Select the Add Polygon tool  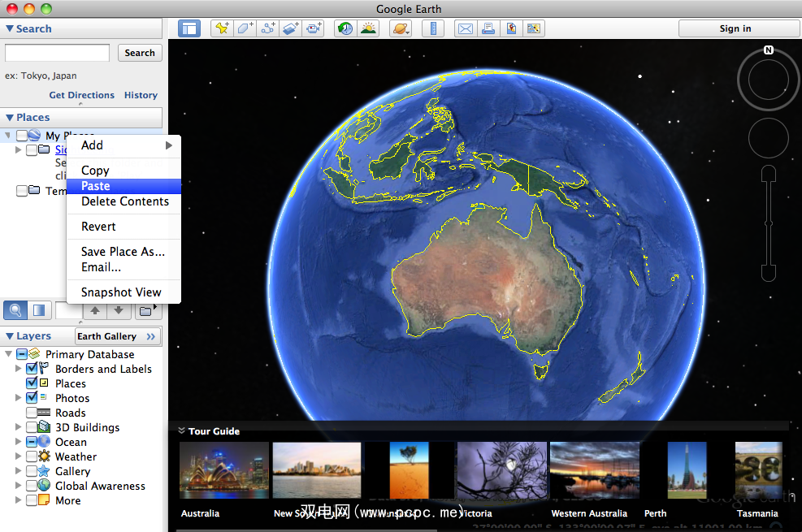(x=245, y=28)
